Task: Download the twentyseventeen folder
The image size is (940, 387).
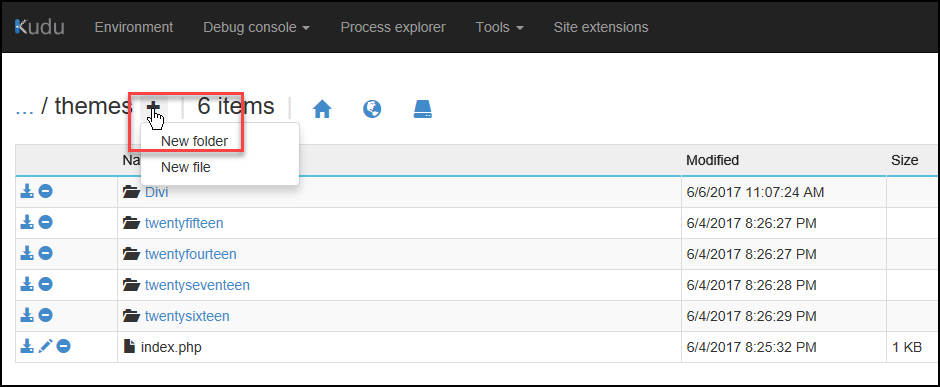Action: click(26, 284)
